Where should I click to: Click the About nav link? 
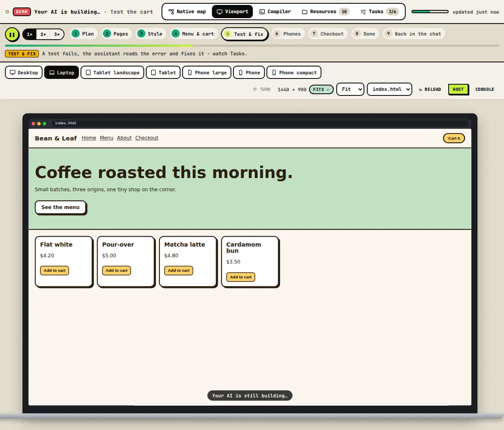tap(124, 138)
